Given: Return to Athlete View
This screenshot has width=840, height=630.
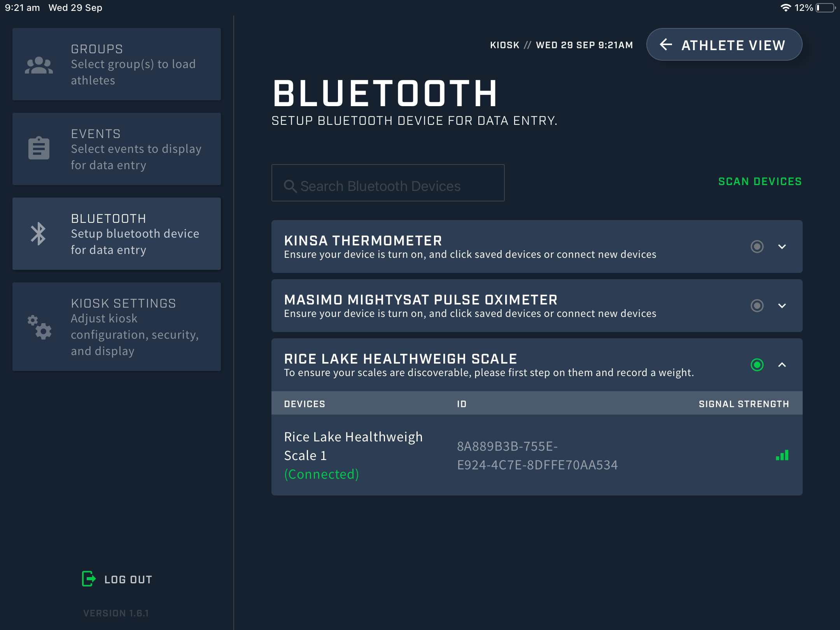Looking at the screenshot, I should coord(724,44).
